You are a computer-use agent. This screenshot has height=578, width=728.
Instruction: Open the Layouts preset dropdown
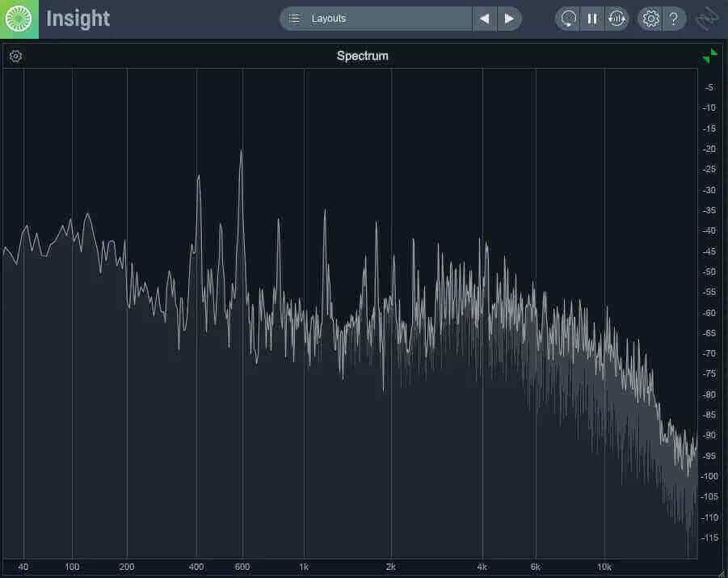tap(376, 19)
